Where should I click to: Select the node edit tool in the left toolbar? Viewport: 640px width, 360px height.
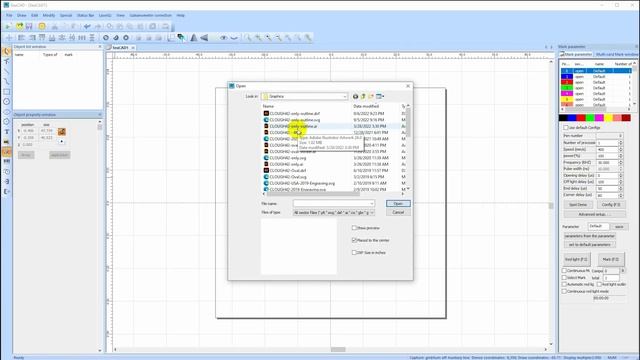[7, 62]
